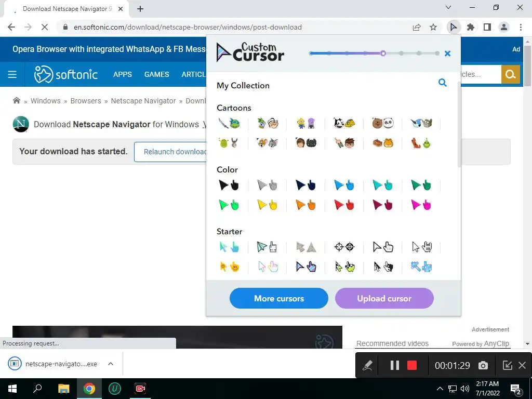Expand netscape-navigator download options chevron
The width and height of the screenshot is (532, 399).
[111, 364]
